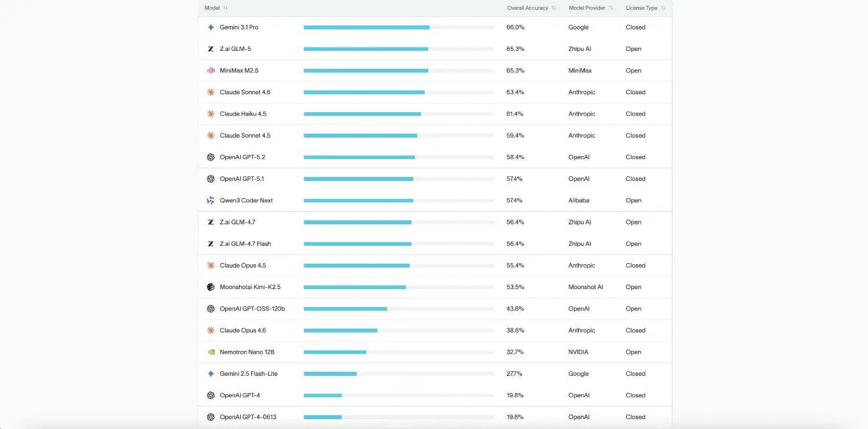Viewport: 868px width, 429px height.
Task: Click the OpenAI GPT-4-0613 logo icon
Action: [x=211, y=417]
